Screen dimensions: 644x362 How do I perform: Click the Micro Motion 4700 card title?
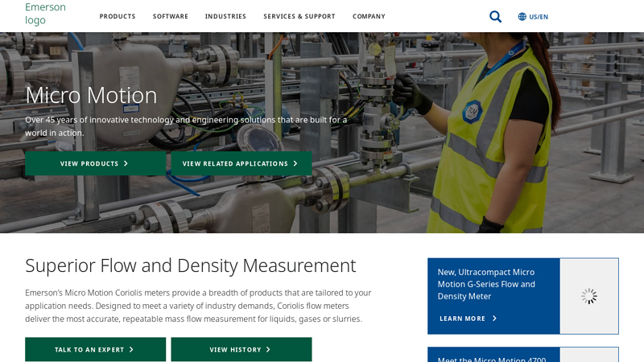click(492, 359)
